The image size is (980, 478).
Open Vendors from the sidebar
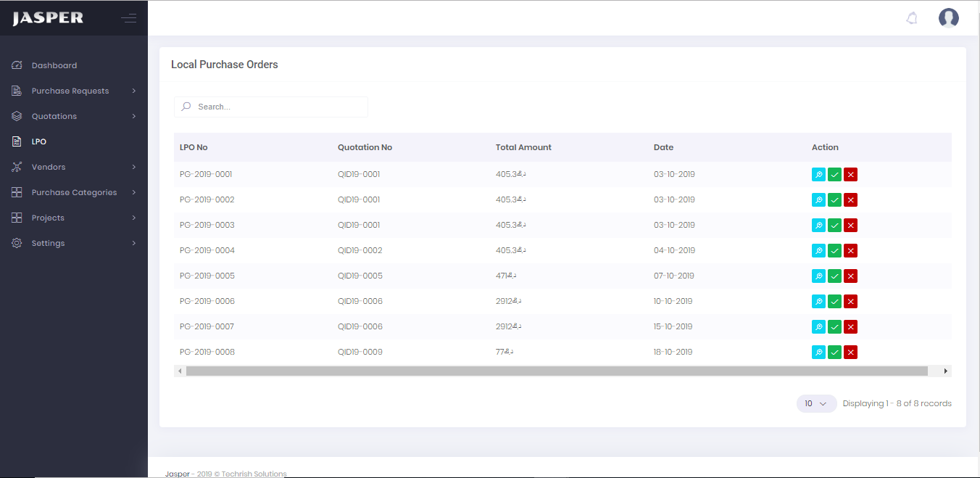pos(49,167)
